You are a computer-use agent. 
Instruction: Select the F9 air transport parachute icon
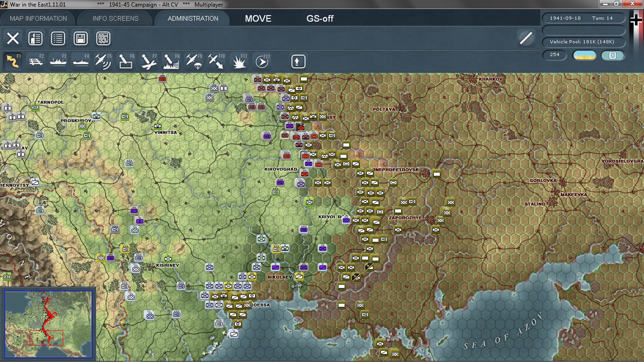(194, 61)
